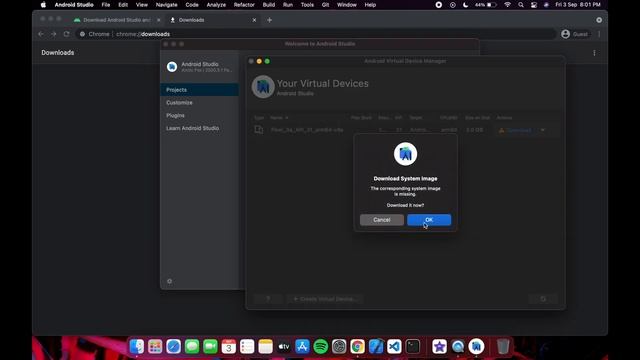Open Customize in welcome sidebar
The image size is (640, 360).
[x=179, y=102]
